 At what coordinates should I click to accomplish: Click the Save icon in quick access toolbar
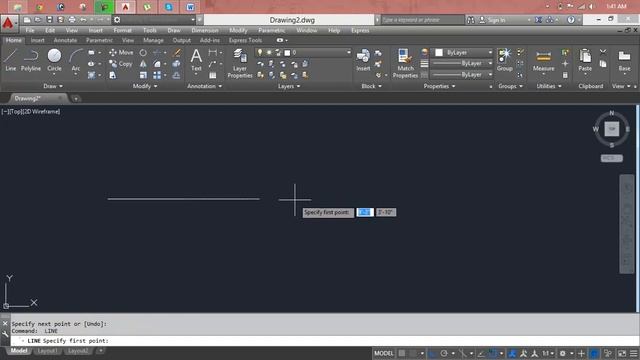[x=49, y=20]
